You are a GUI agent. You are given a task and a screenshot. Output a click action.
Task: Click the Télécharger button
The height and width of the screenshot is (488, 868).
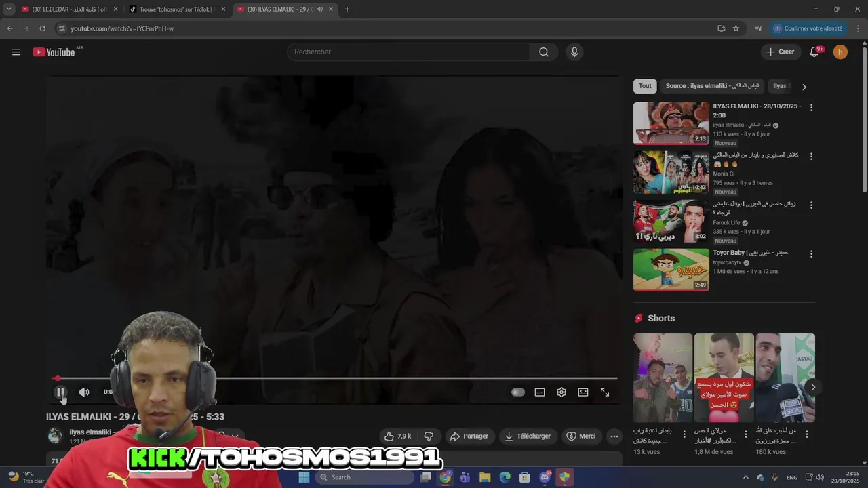527,436
